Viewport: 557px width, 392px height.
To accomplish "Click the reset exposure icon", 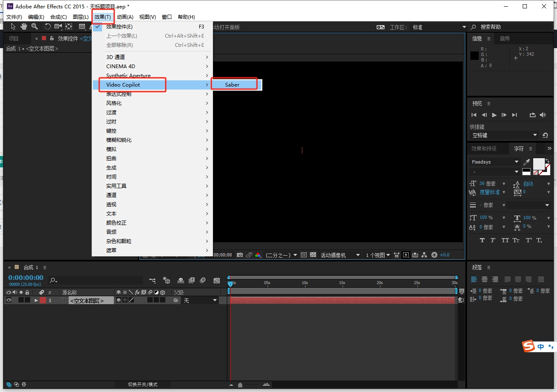I will [x=434, y=255].
